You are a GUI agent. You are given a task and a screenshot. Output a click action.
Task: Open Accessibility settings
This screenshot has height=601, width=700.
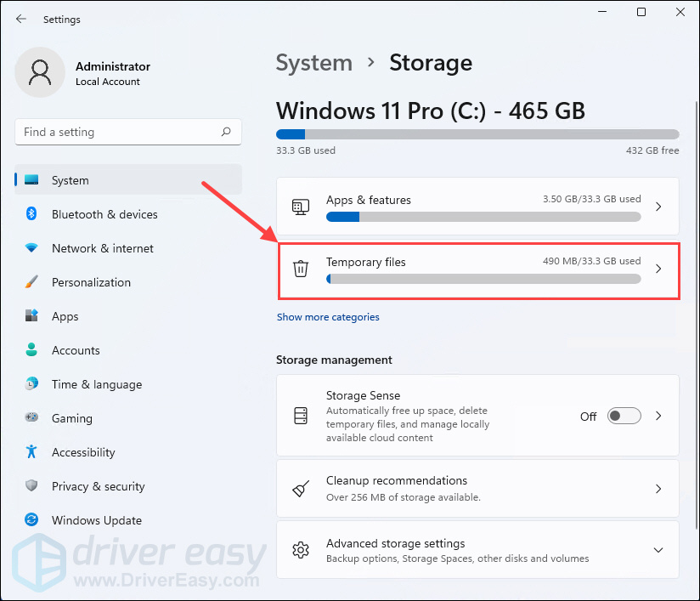pyautogui.click(x=128, y=451)
